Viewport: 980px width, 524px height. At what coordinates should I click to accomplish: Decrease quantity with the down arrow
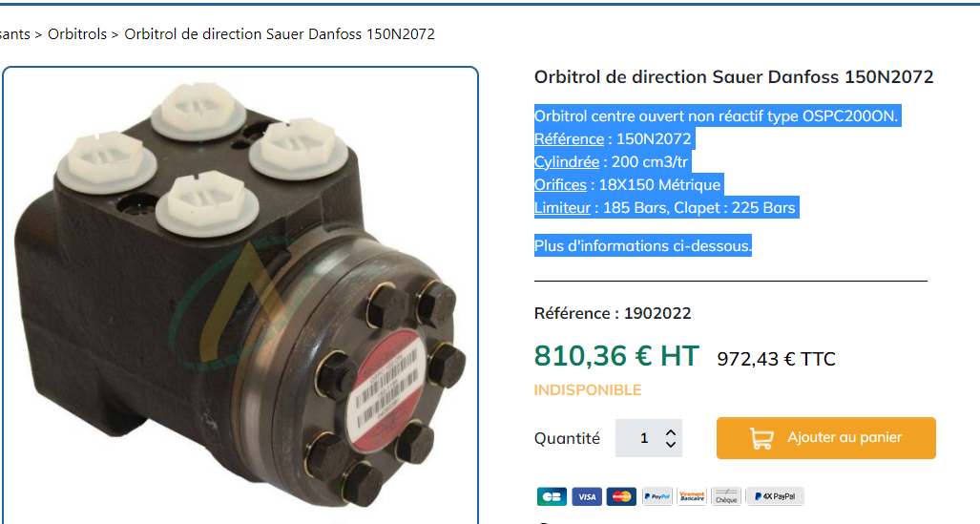coord(671,444)
